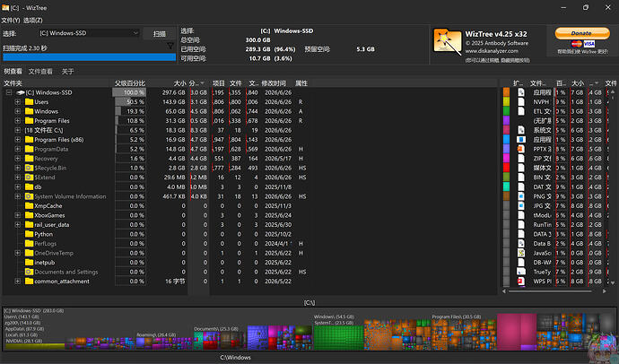Collapse the C: Windows-SSD root node
Screen dimensions: 619x364
pos(9,92)
